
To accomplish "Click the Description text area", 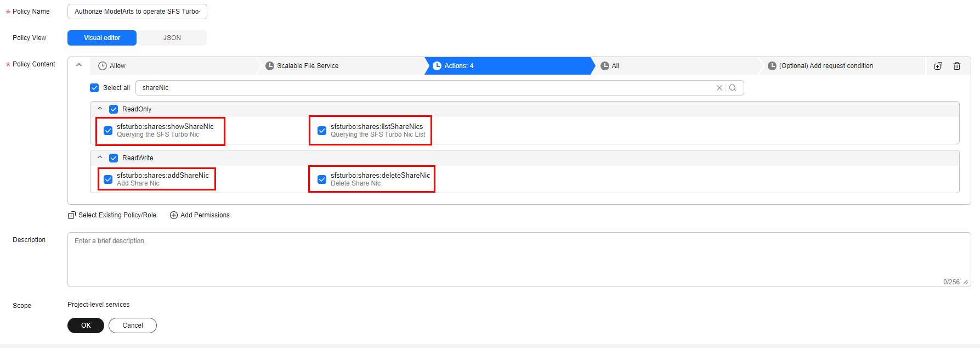I will click(519, 260).
